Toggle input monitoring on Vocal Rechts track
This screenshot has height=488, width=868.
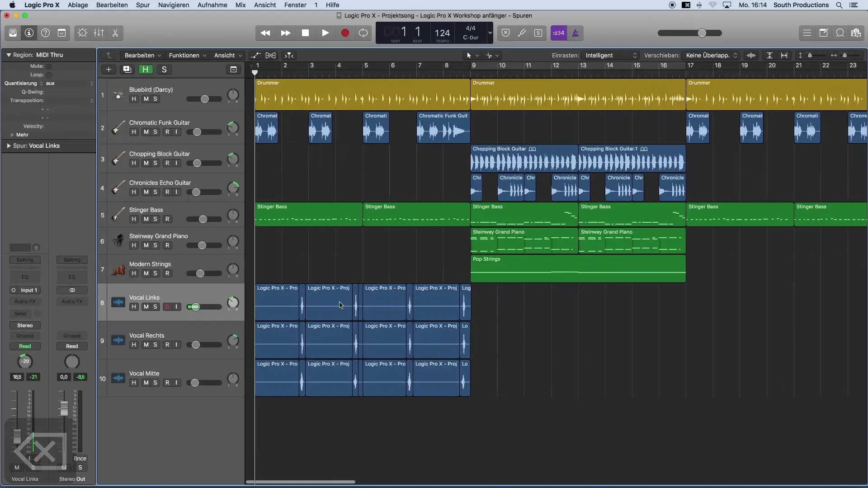click(176, 345)
